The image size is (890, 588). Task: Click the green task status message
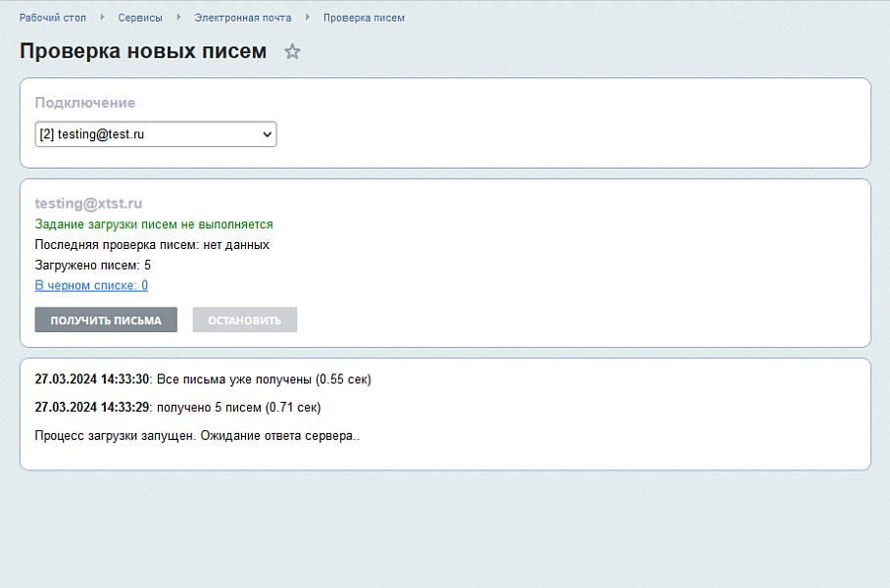[x=154, y=224]
